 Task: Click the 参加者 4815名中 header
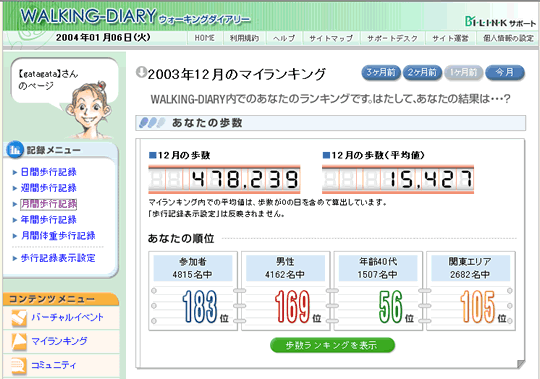[x=193, y=268]
